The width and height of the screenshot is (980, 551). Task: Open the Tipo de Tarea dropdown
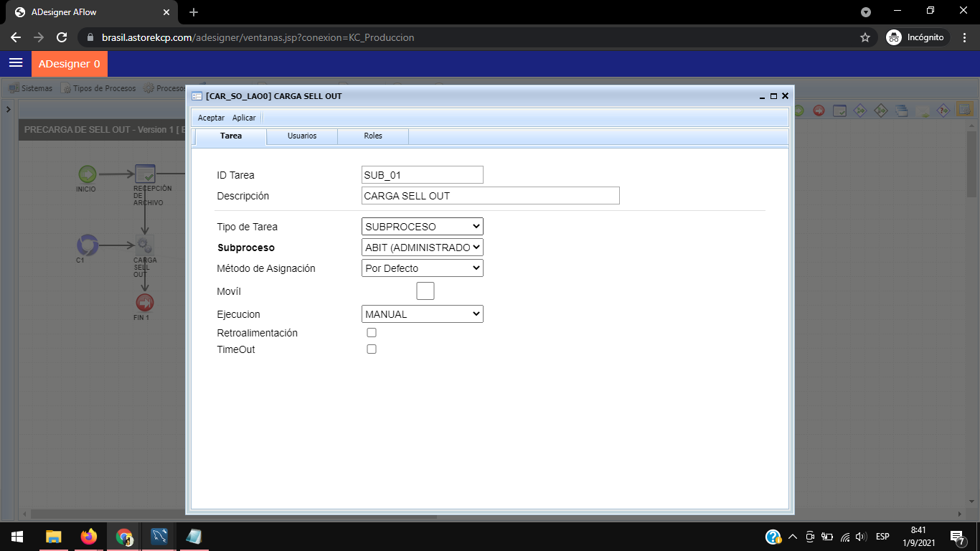click(422, 227)
